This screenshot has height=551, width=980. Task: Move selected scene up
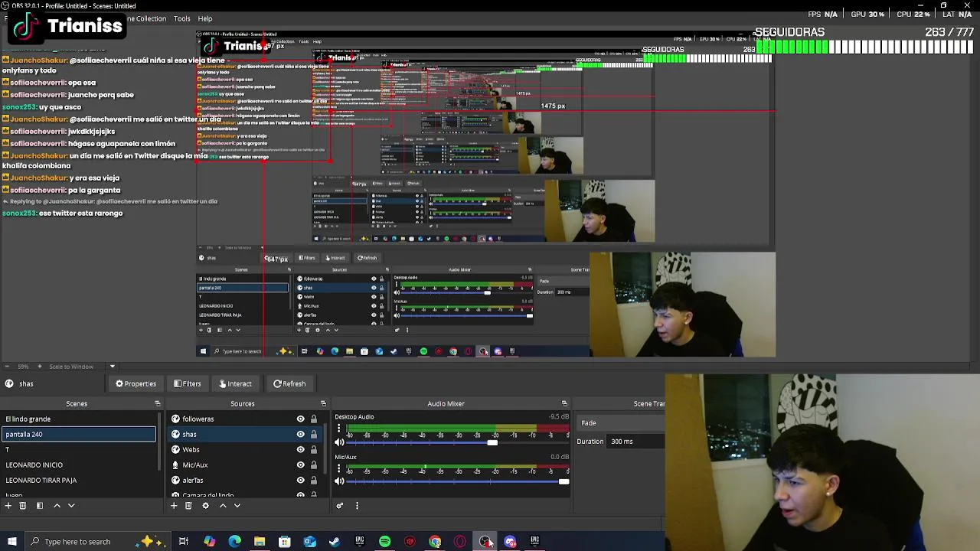[57, 505]
